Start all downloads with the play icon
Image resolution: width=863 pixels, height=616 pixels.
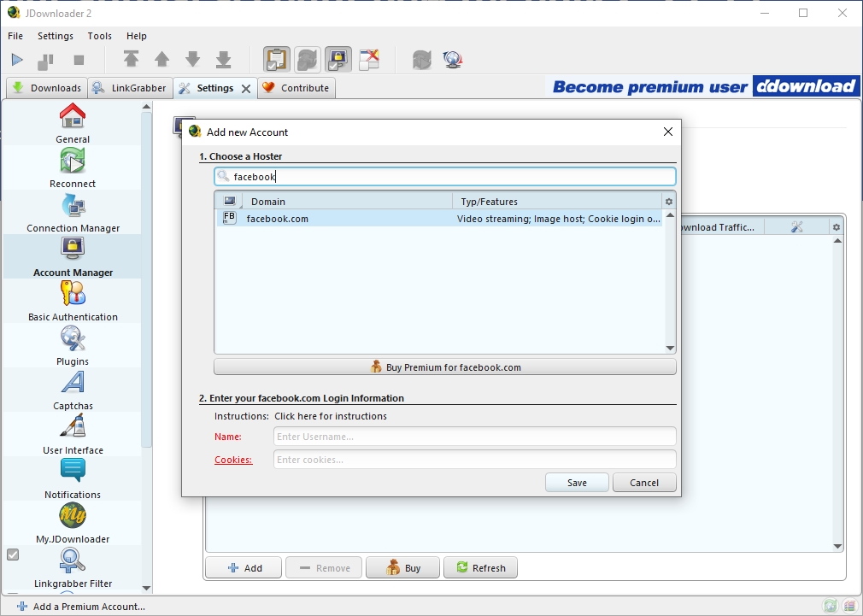coord(17,60)
